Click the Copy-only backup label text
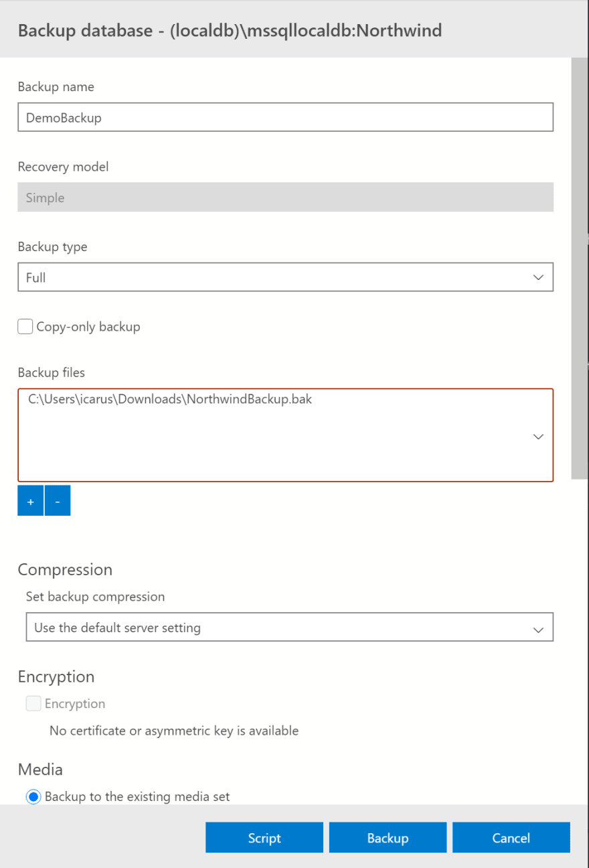Viewport: 589px width, 868px height. coord(88,327)
